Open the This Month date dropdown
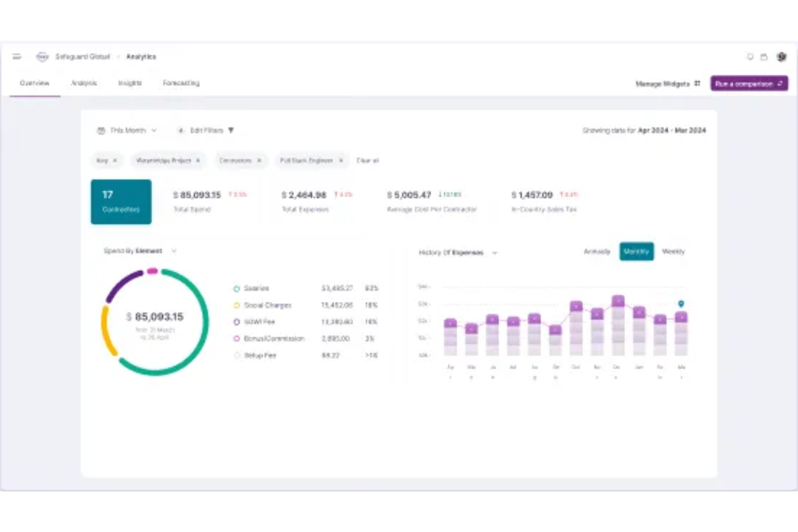 click(128, 130)
